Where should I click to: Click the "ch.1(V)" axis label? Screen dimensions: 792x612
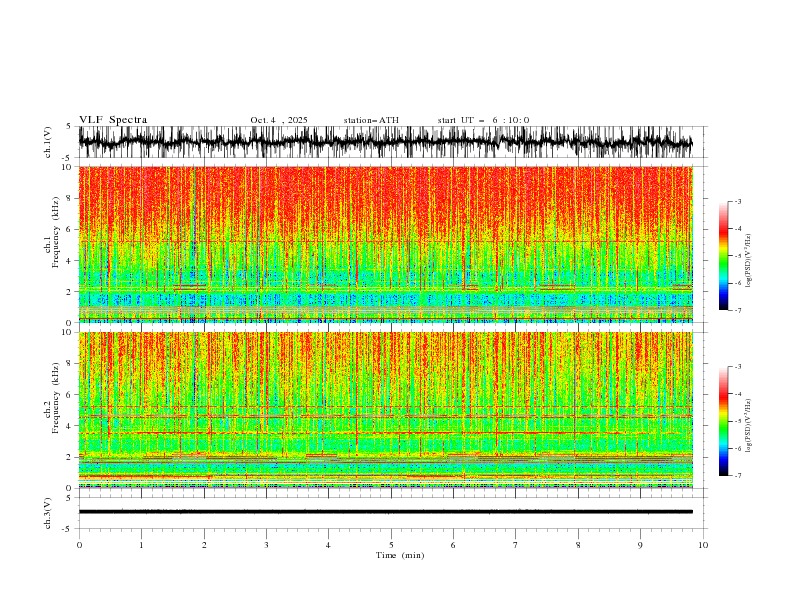pyautogui.click(x=48, y=142)
